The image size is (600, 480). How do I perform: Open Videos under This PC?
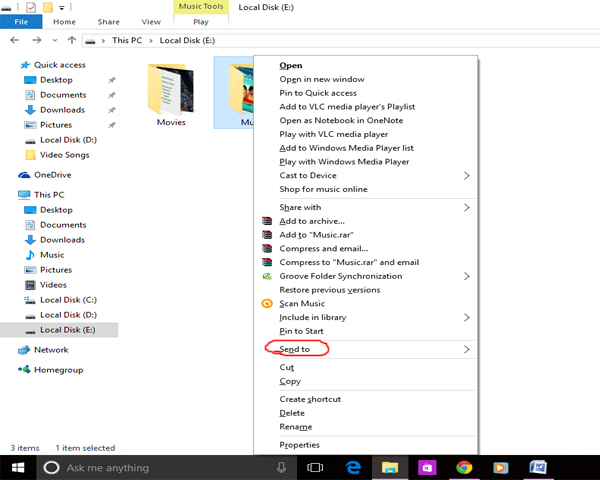(x=53, y=285)
